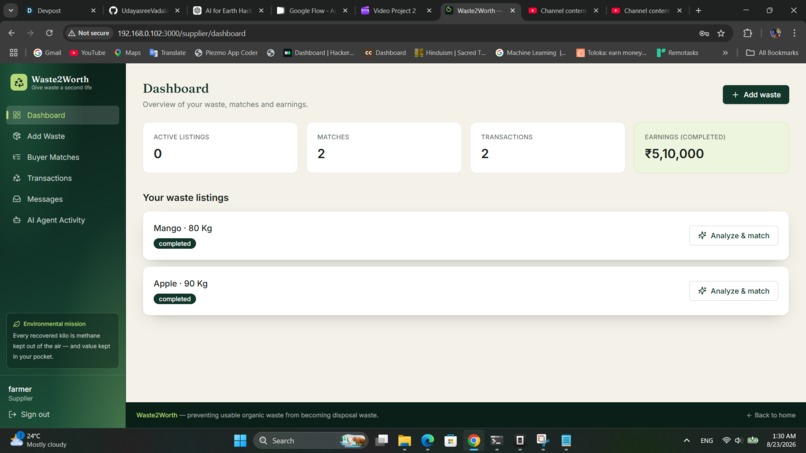The width and height of the screenshot is (806, 453).
Task: Analyze & match the Apple listing
Action: click(734, 291)
